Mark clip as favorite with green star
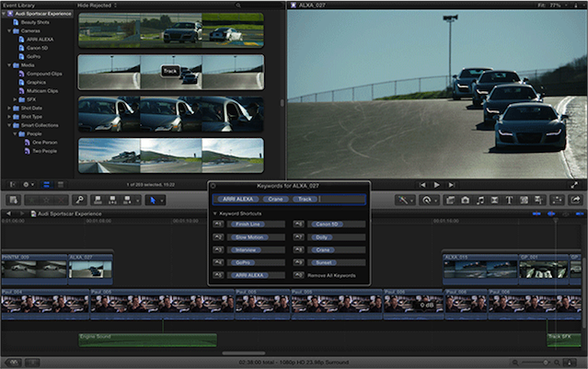The width and height of the screenshot is (588, 369). tap(32, 201)
